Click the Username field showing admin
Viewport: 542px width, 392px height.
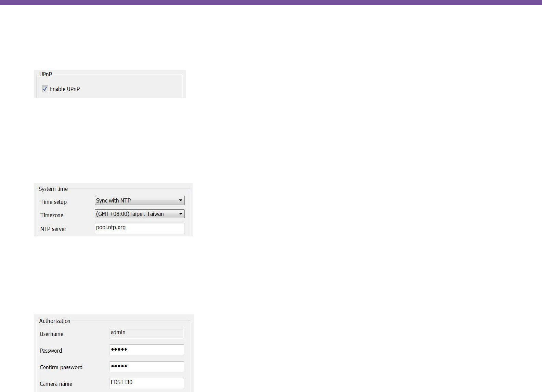[147, 333]
